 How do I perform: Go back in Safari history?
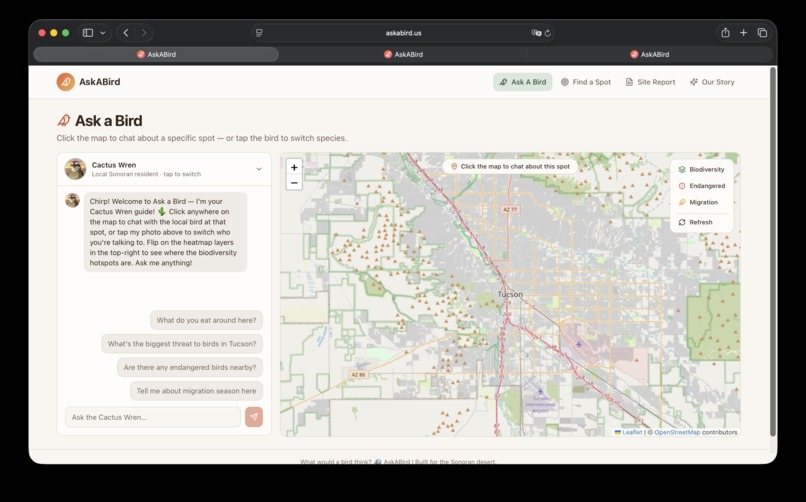pos(126,33)
